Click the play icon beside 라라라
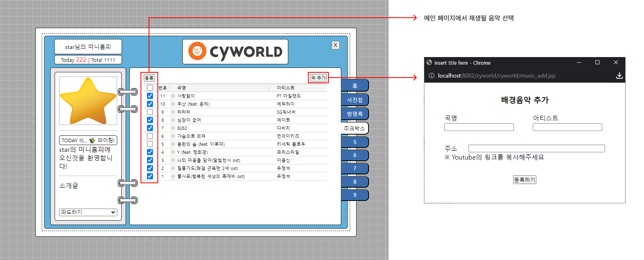 [173, 112]
